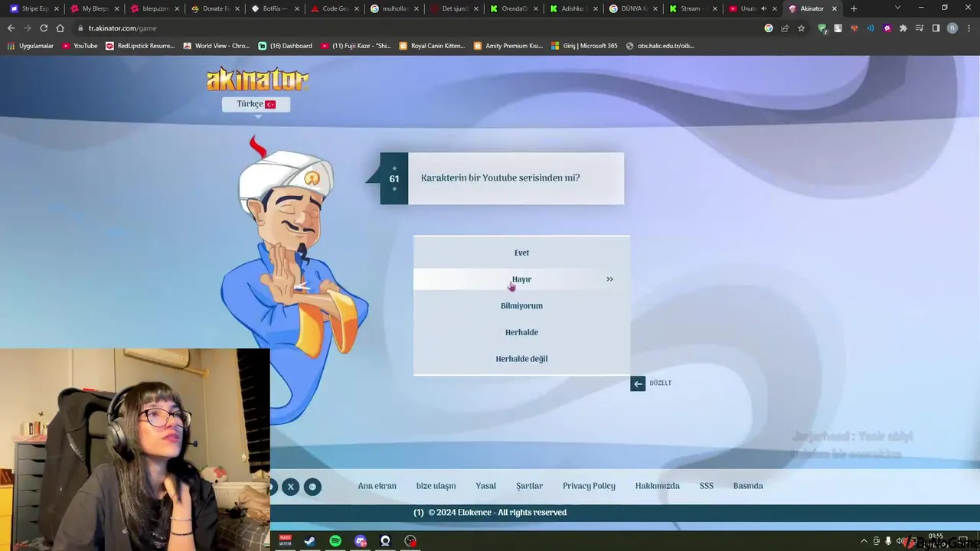
Task: Open a new browser tab
Action: click(x=854, y=8)
